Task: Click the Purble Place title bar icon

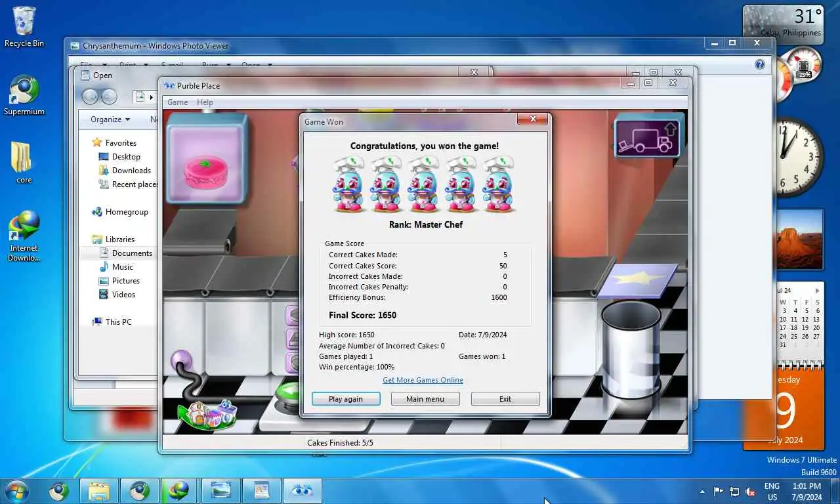Action: coord(169,86)
